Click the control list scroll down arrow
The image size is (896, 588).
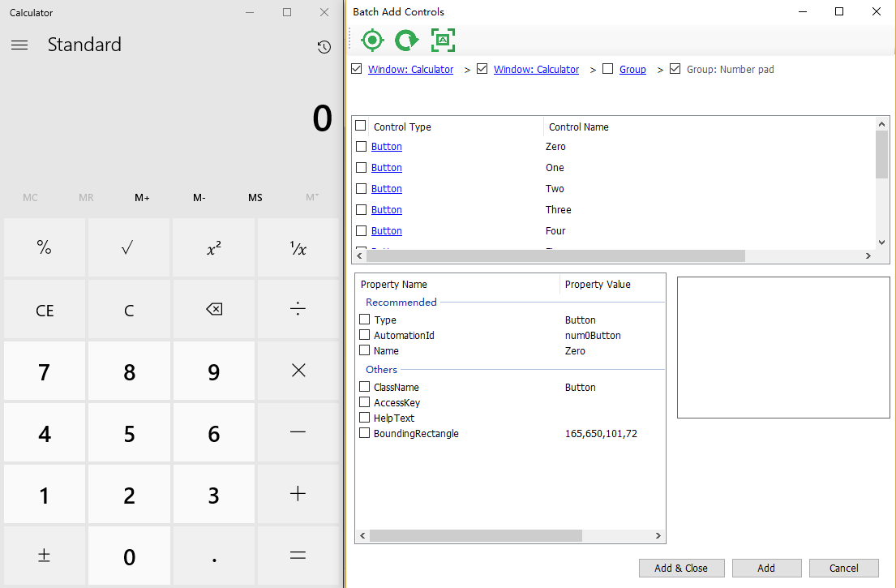pos(881,242)
